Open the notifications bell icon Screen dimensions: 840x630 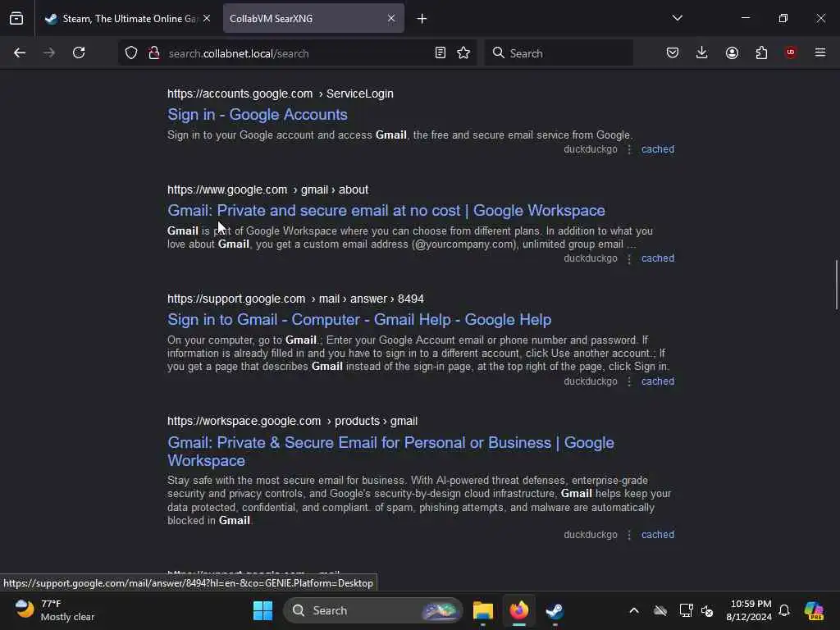click(784, 610)
